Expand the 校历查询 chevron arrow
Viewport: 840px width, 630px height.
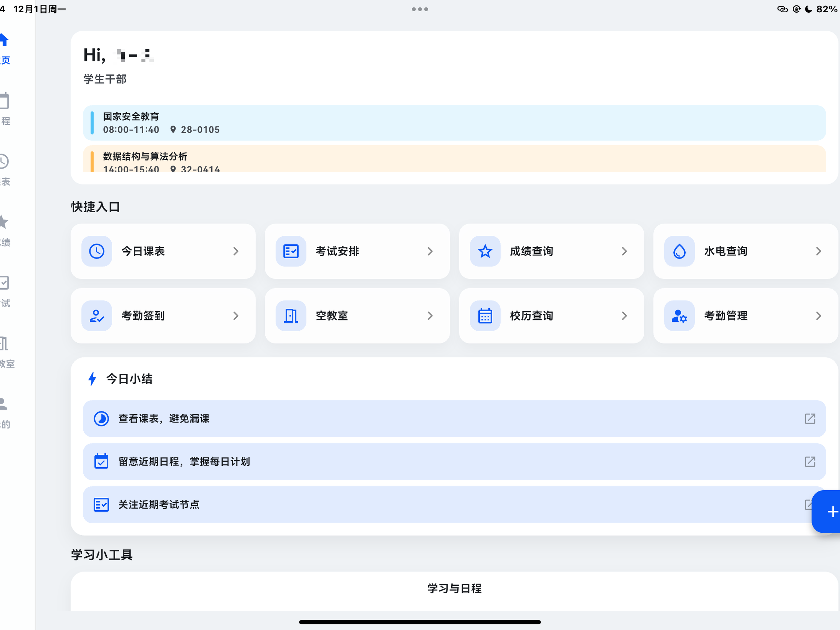tap(624, 316)
